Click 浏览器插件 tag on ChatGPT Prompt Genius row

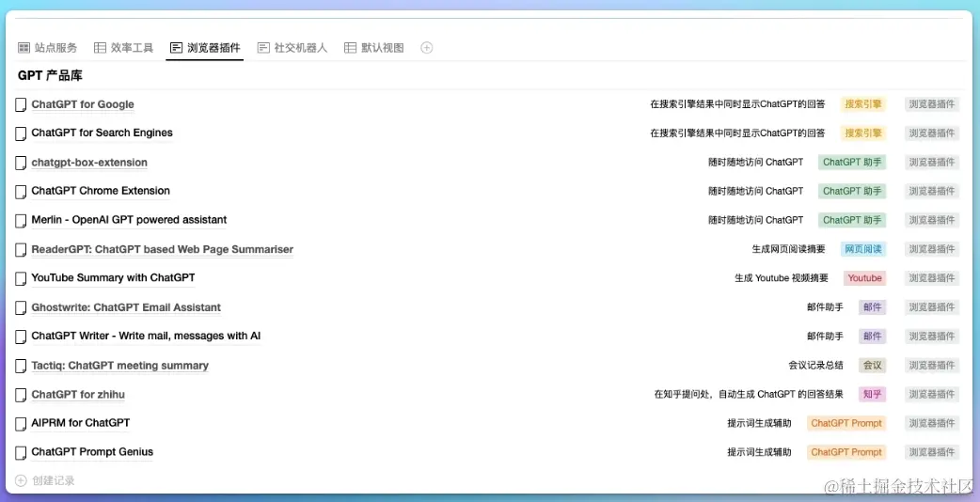(932, 453)
